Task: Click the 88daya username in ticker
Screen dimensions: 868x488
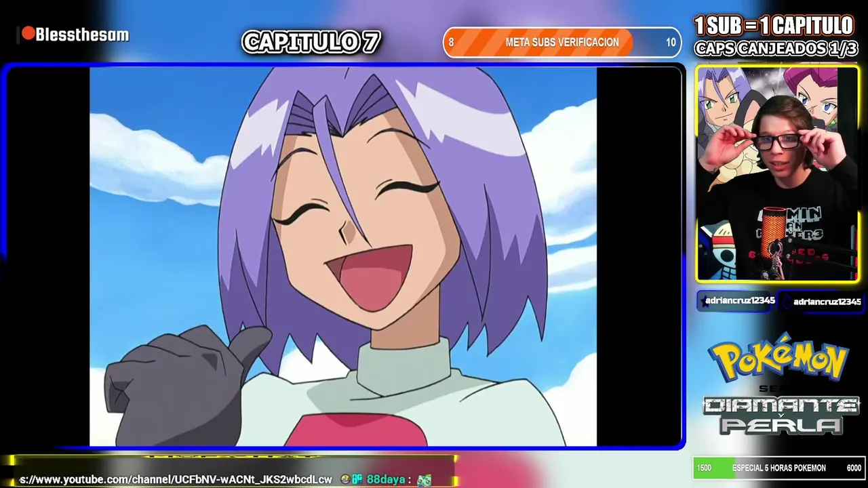Action: 385,479
